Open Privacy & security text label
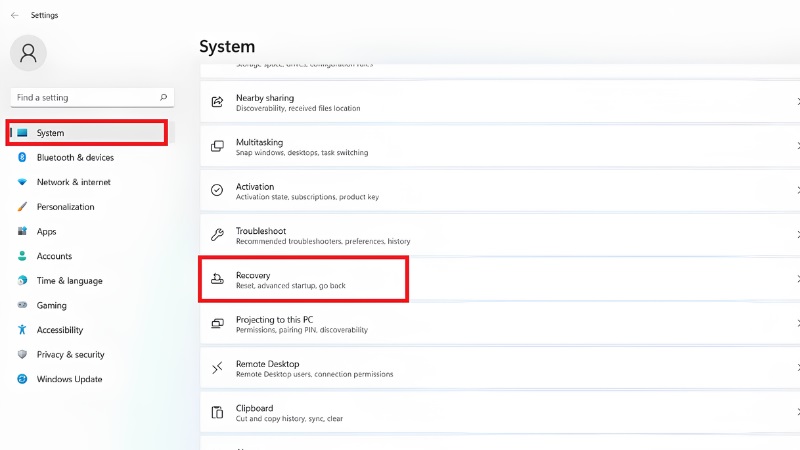This screenshot has height=450, width=800. [x=70, y=355]
